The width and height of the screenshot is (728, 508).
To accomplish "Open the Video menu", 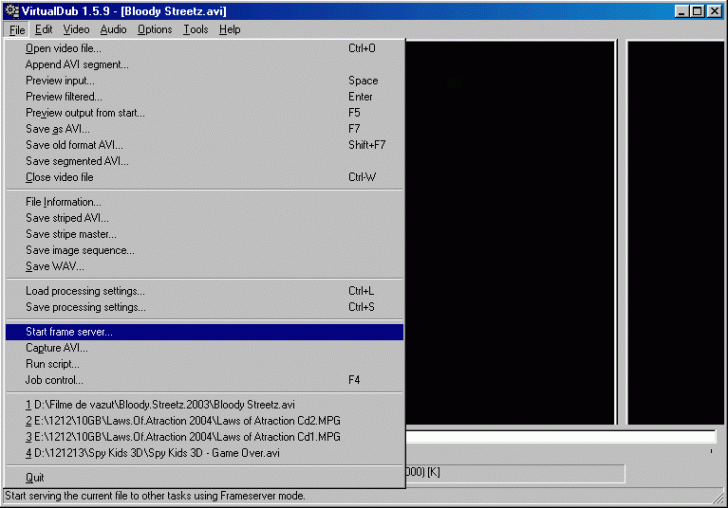I will coord(76,30).
